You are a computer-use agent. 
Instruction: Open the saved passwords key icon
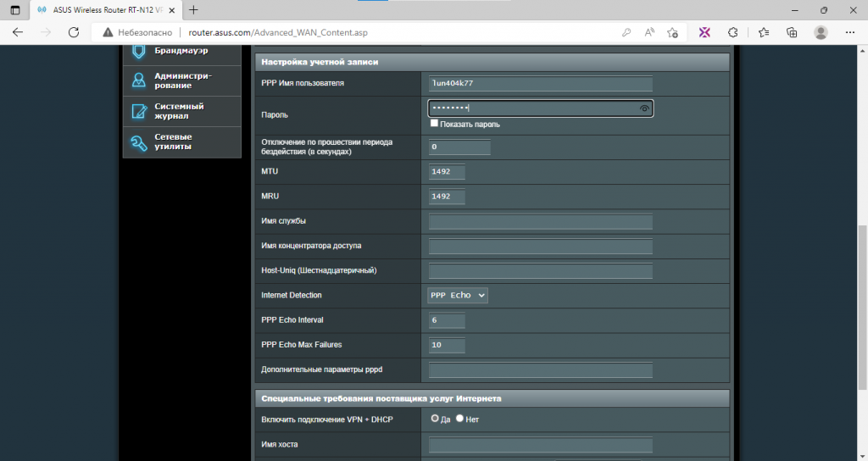pyautogui.click(x=626, y=33)
